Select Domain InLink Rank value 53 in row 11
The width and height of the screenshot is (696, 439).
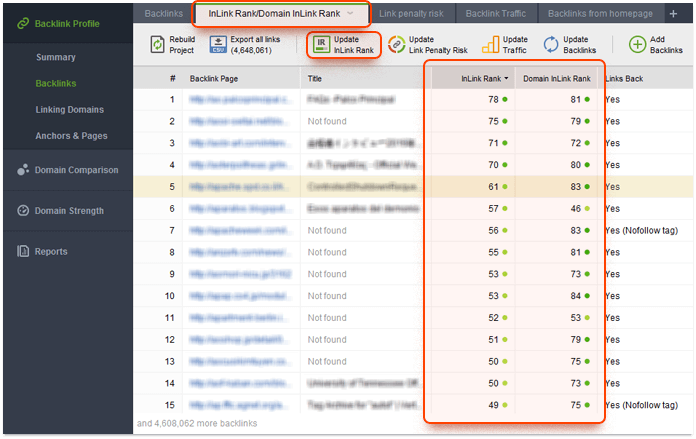click(576, 318)
